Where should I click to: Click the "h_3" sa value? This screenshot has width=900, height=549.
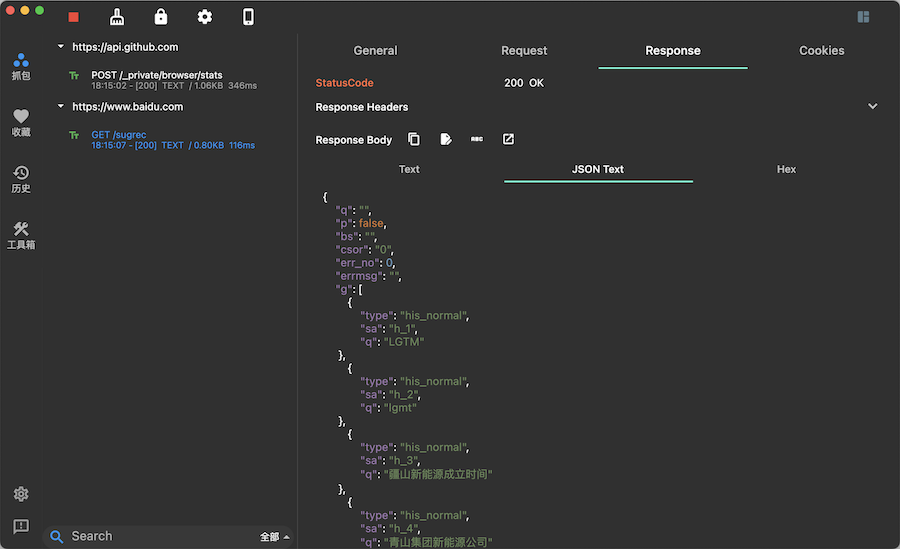click(x=404, y=461)
